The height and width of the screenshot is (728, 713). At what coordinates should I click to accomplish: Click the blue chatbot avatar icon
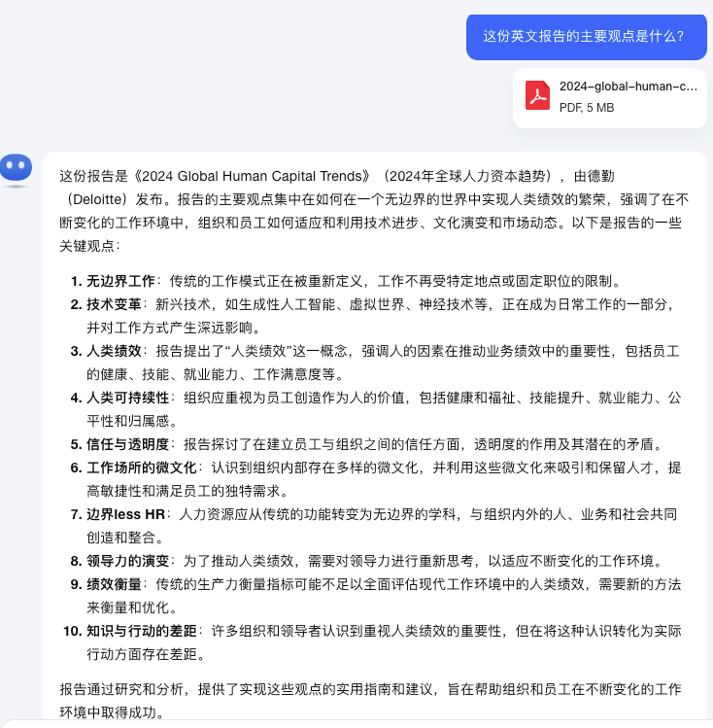(16, 168)
